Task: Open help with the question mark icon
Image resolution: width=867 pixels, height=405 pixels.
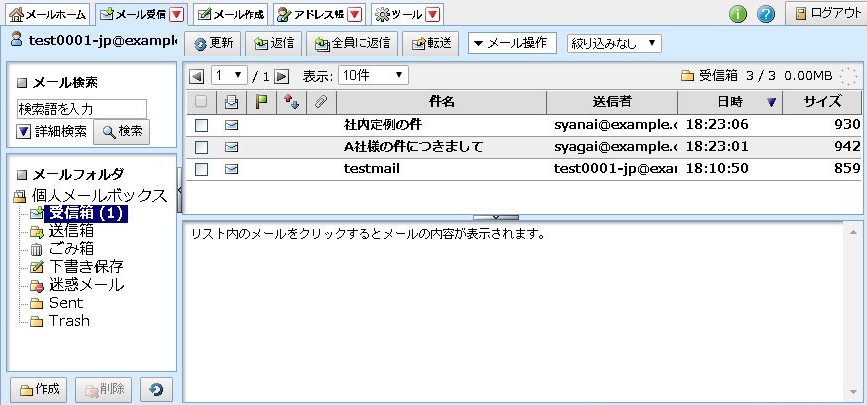Action: (x=766, y=14)
